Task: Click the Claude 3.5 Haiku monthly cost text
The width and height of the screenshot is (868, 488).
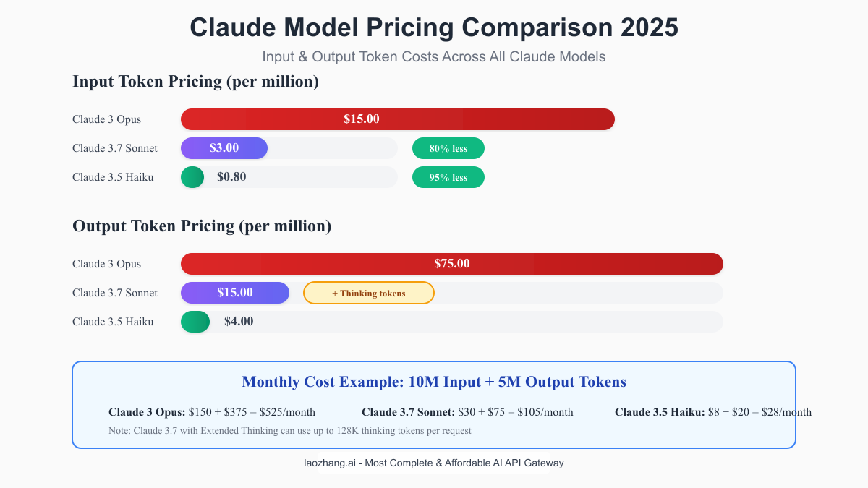Action: tap(712, 412)
